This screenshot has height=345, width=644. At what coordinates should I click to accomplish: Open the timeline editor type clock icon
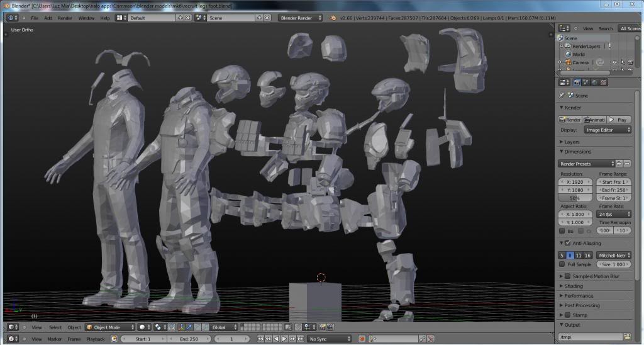click(x=13, y=339)
